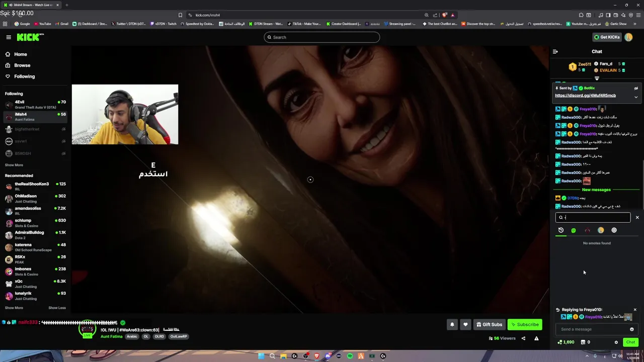Image resolution: width=644 pixels, height=362 pixels.
Task: Open the hamburger sidebar menu
Action: click(9, 37)
